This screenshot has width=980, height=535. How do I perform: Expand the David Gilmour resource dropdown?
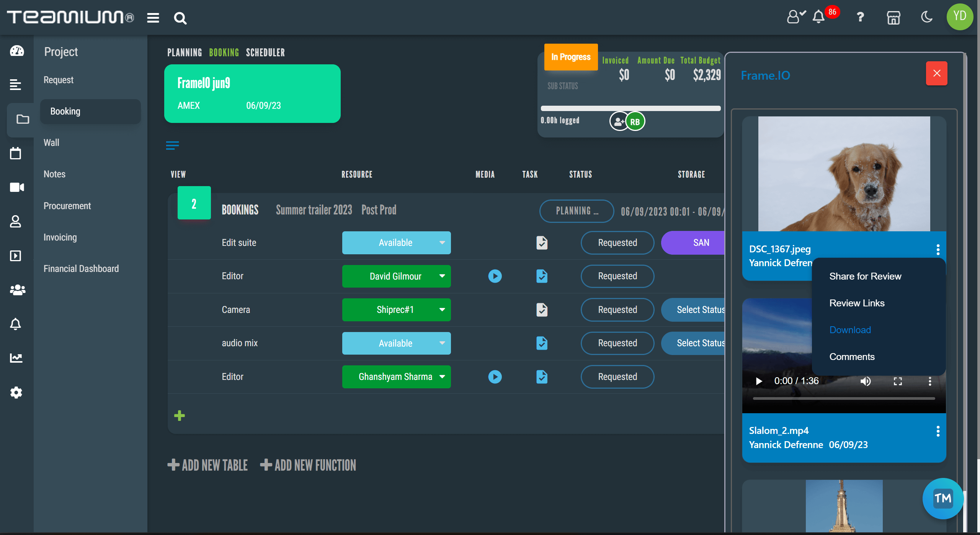[442, 276]
